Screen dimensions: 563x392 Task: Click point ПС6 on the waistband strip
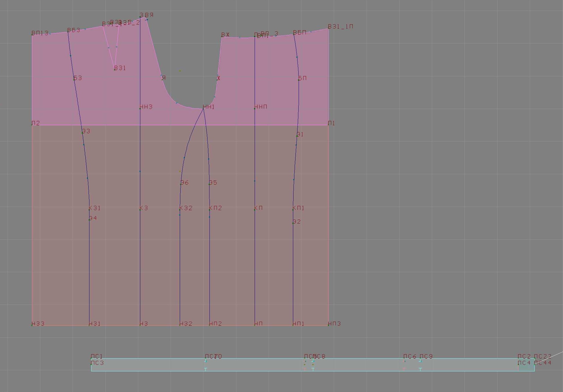[404, 358]
